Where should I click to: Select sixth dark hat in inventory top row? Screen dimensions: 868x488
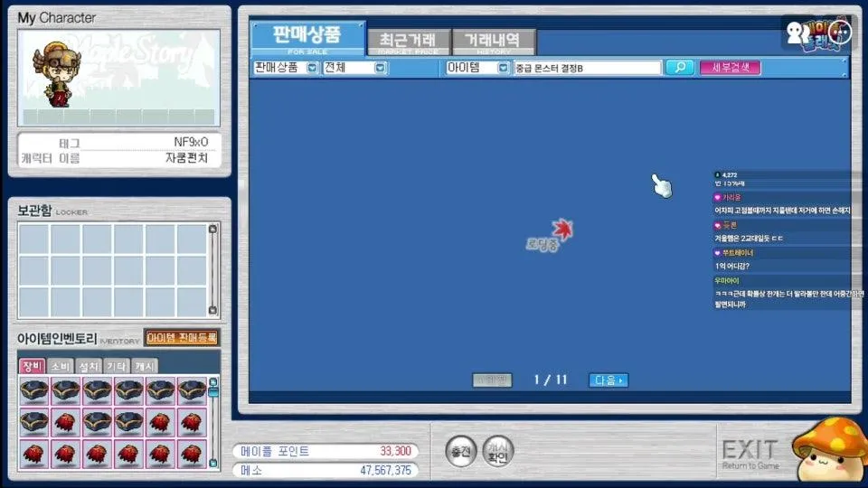(192, 391)
